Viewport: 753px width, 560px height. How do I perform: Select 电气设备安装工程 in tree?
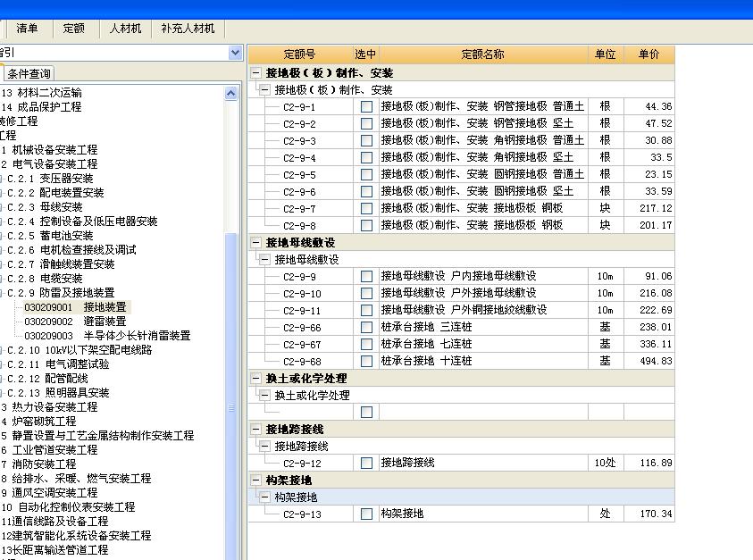tap(54, 164)
